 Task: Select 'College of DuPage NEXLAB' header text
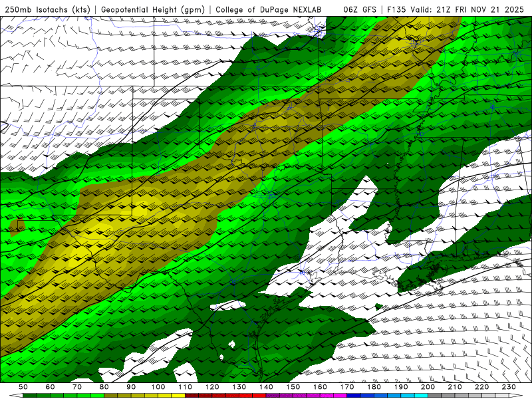(x=269, y=9)
